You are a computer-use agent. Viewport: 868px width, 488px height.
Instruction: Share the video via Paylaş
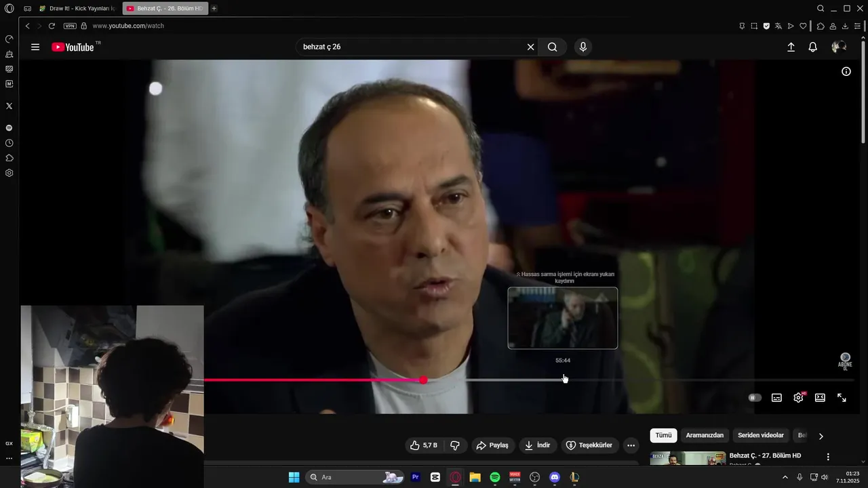click(492, 445)
